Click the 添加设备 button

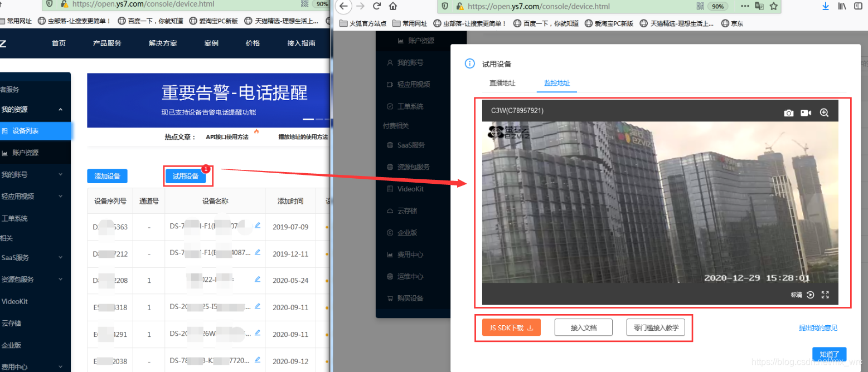(x=107, y=175)
